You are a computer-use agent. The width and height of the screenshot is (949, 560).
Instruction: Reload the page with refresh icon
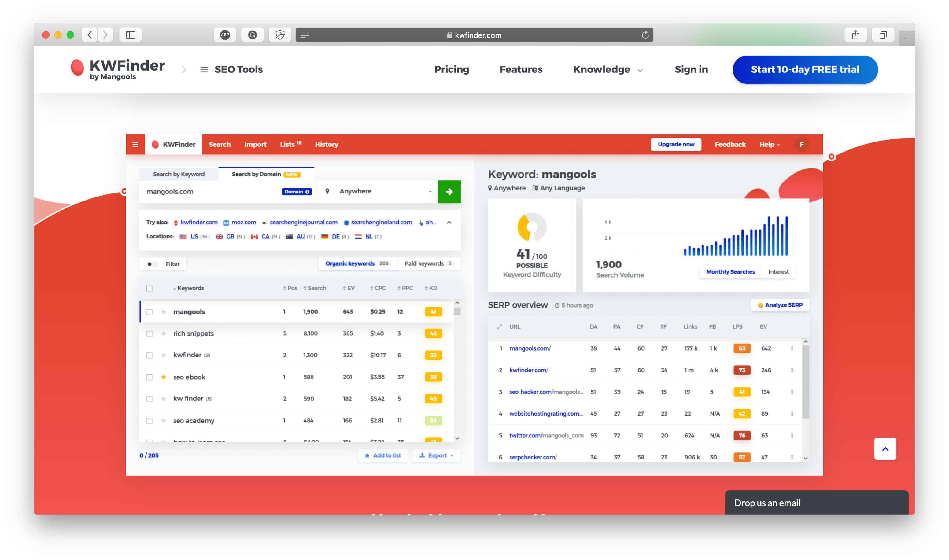tap(645, 35)
